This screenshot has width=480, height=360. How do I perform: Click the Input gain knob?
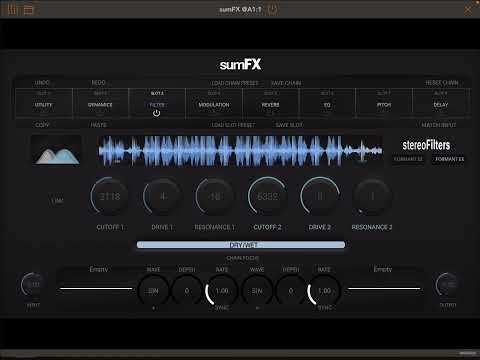pos(32,284)
